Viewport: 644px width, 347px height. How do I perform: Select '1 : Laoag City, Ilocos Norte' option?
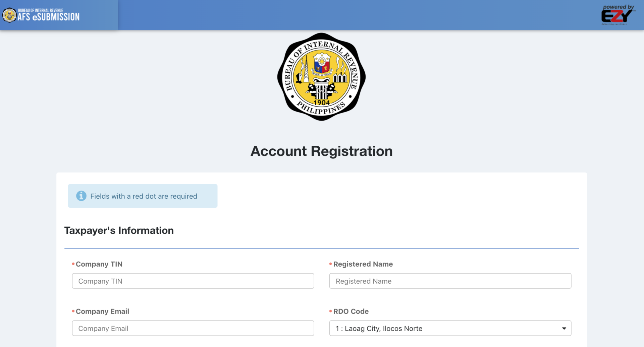click(x=379, y=328)
